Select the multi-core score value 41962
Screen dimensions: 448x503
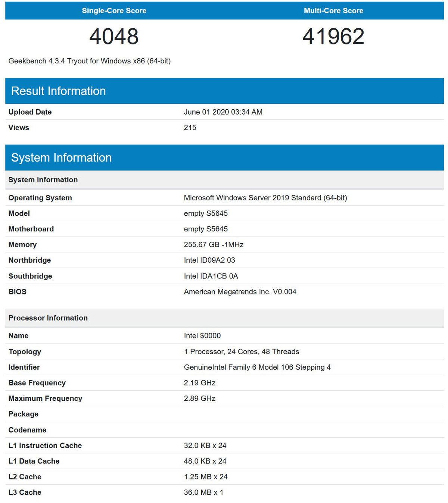(333, 37)
